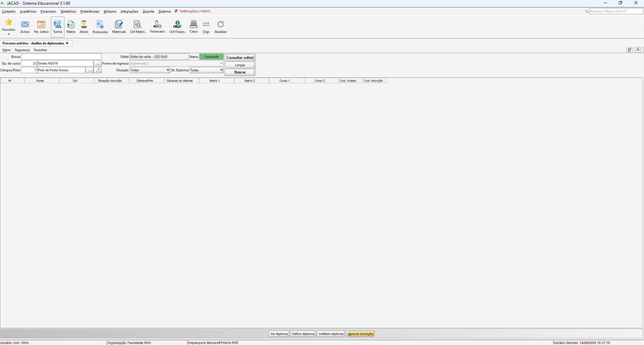The height and width of the screenshot is (345, 644).
Task: Open the Suporte menu
Action: (148, 11)
